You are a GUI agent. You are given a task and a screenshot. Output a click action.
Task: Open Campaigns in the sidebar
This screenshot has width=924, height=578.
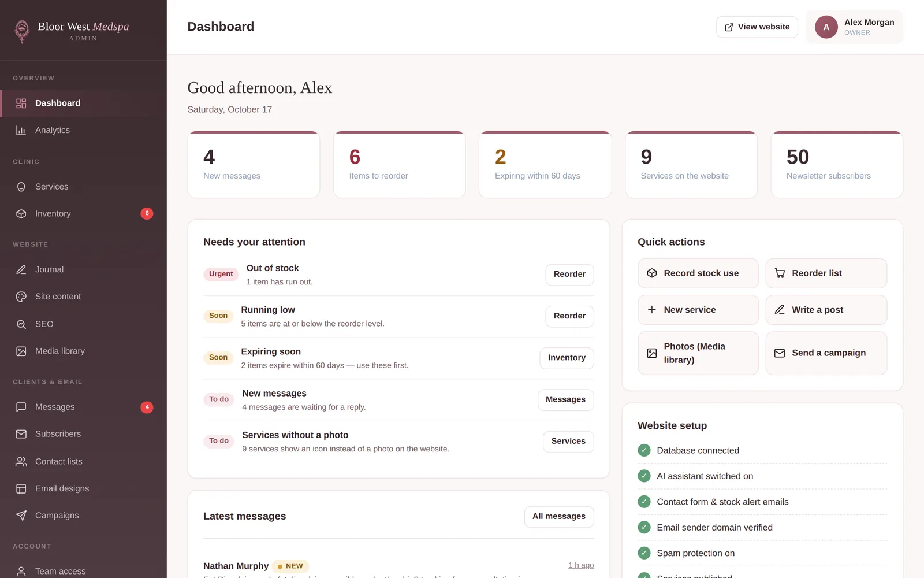point(83,516)
